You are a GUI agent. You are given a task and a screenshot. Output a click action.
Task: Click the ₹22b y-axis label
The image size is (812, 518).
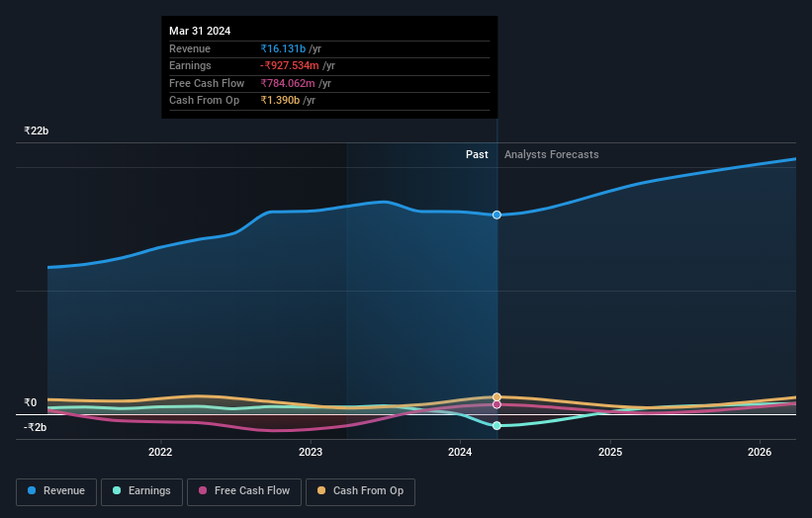[x=37, y=130]
